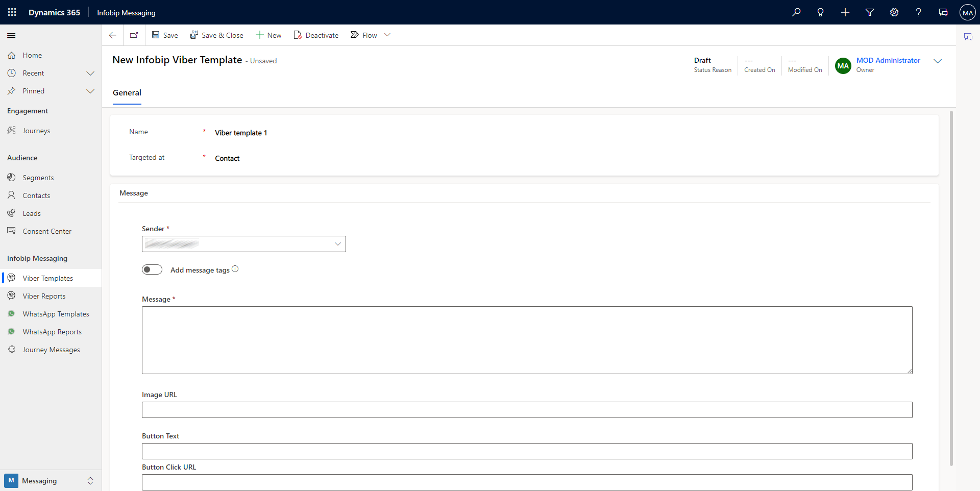The height and width of the screenshot is (491, 980).
Task: Open the Messaging area switcher
Action: 51,480
